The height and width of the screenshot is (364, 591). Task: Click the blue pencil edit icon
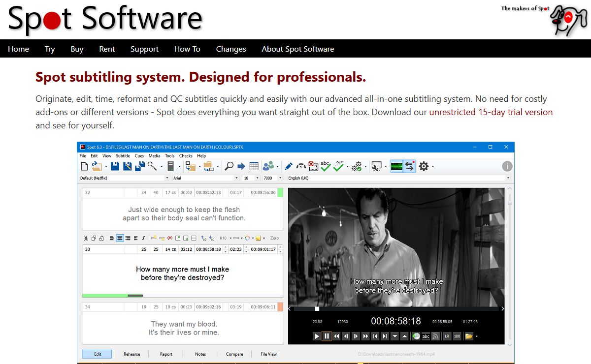(289, 166)
